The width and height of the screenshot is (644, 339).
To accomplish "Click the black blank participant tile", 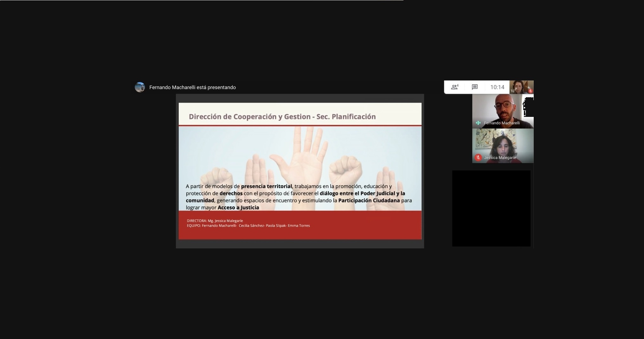I will click(491, 208).
